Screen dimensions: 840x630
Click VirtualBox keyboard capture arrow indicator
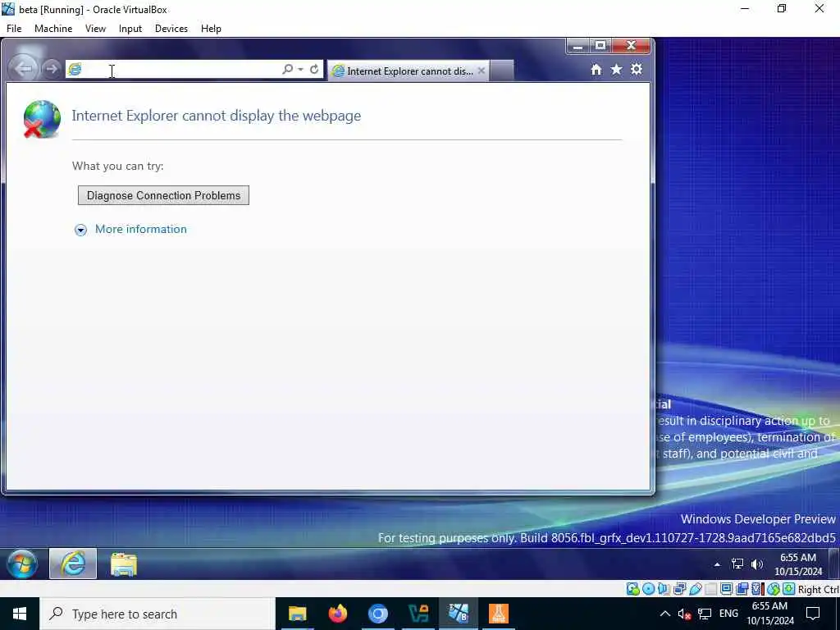[x=788, y=589]
